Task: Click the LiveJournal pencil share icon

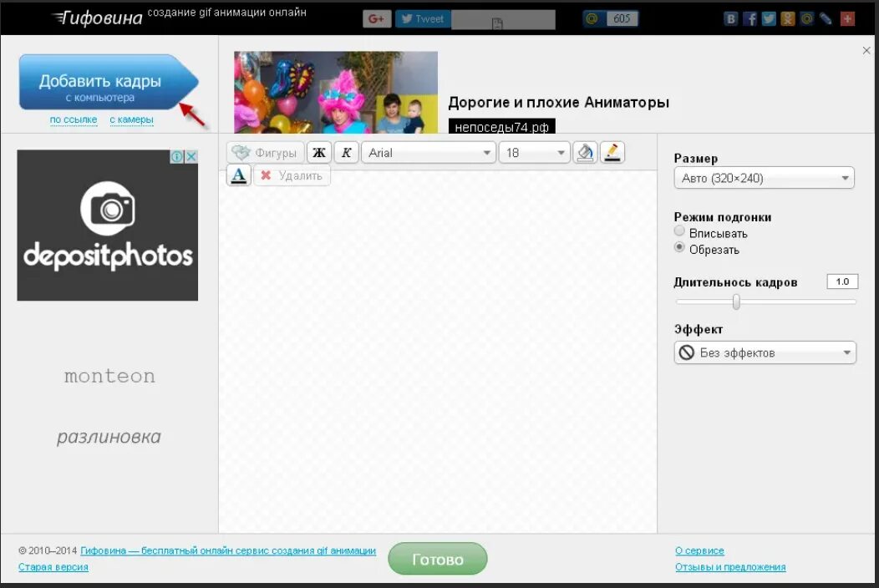Action: point(826,19)
